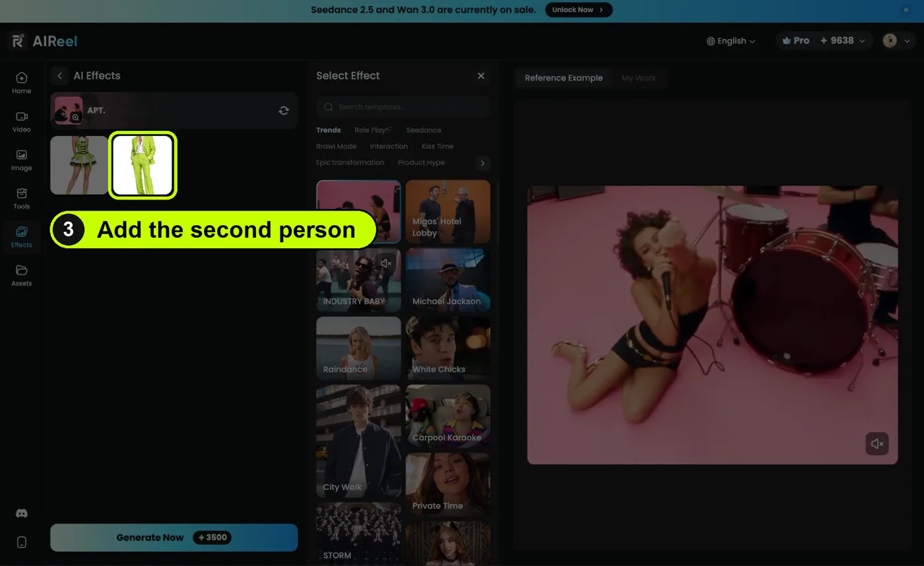Choose the Migos' Hotel Lobby template
Viewport: 924px width, 566px height.
(x=448, y=212)
